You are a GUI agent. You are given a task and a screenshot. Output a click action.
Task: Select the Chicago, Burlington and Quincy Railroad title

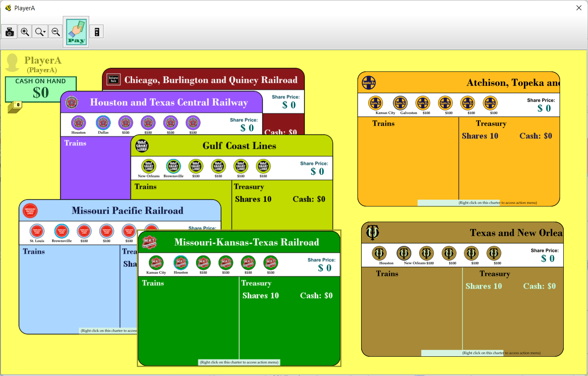click(x=211, y=80)
